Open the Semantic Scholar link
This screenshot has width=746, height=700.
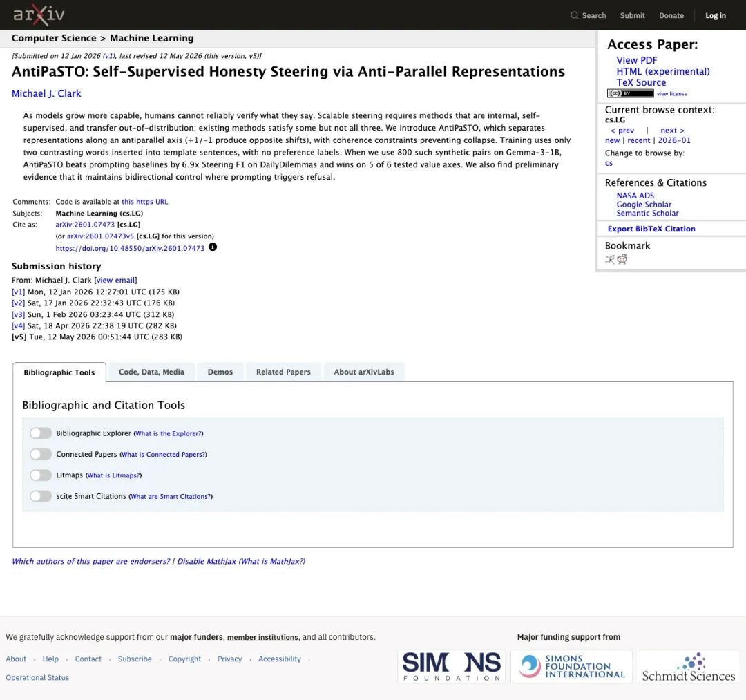pos(647,214)
